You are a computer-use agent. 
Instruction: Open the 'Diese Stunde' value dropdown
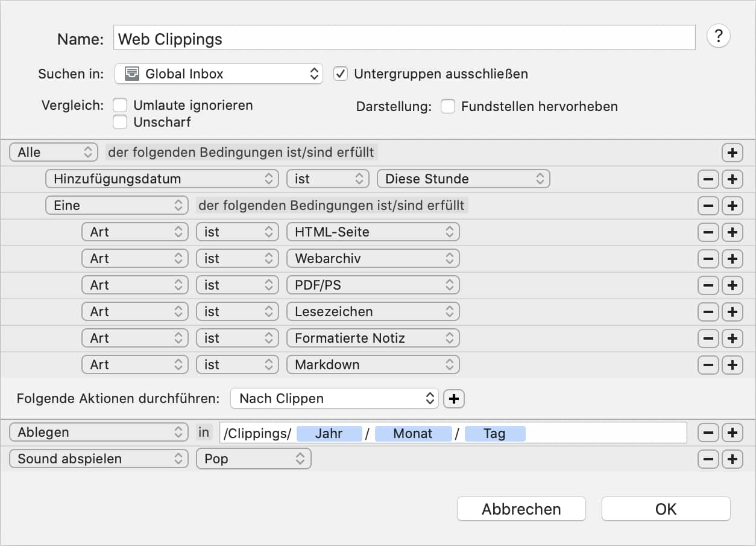[x=463, y=179]
